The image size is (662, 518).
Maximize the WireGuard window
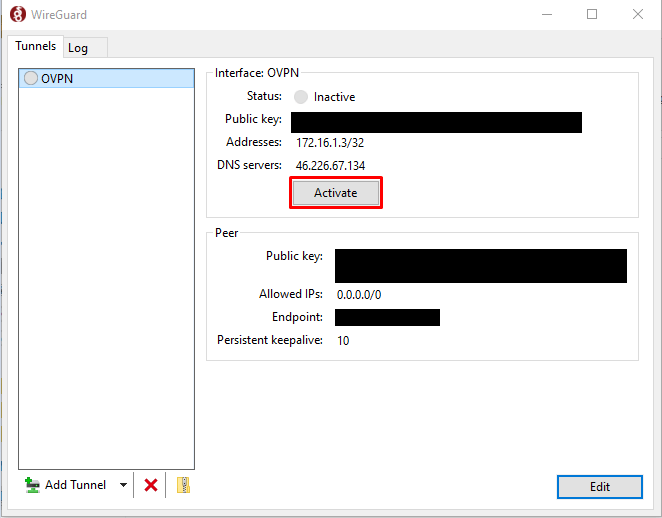click(x=592, y=14)
